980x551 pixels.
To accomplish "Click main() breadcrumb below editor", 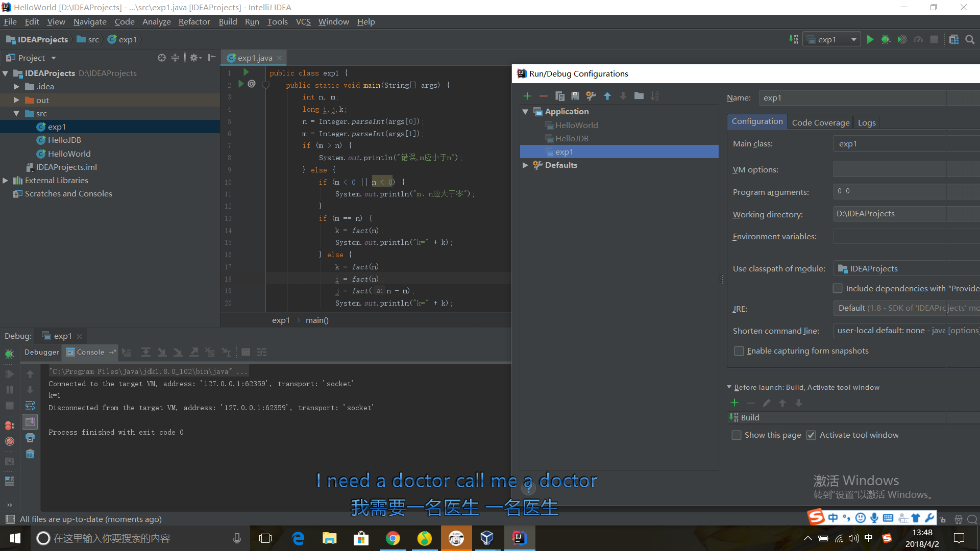I will pos(317,320).
